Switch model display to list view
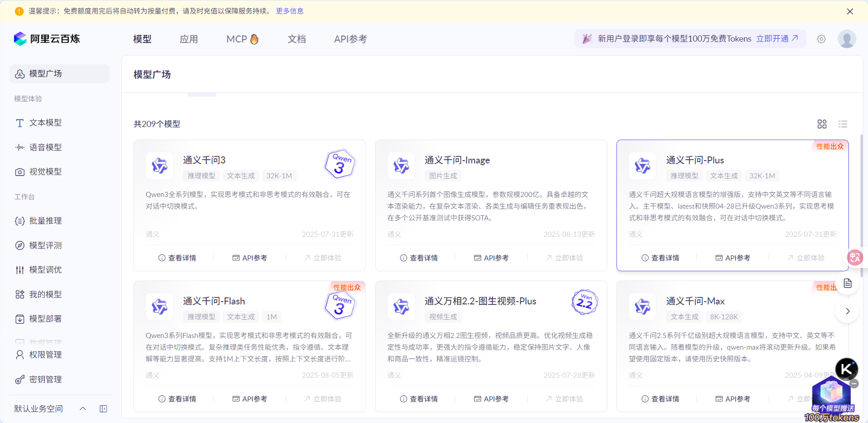The width and height of the screenshot is (868, 423). 843,124
